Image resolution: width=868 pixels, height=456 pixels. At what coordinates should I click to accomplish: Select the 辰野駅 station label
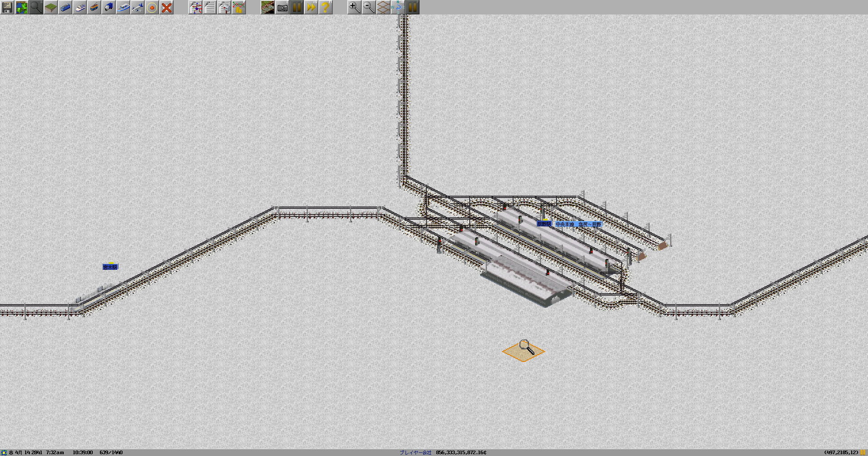(x=544, y=224)
